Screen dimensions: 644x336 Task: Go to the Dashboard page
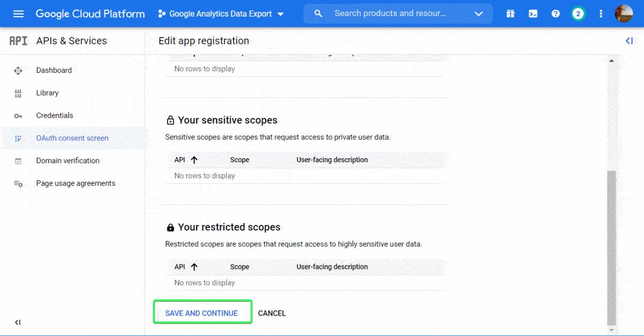click(54, 70)
